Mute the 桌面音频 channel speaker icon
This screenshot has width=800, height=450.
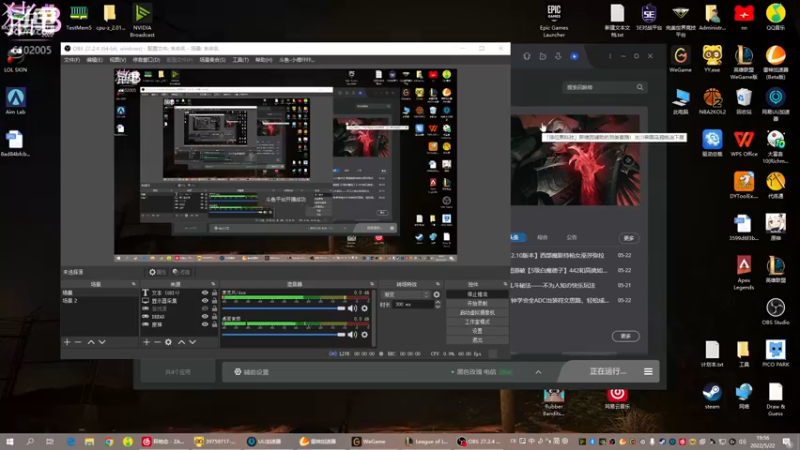[353, 335]
